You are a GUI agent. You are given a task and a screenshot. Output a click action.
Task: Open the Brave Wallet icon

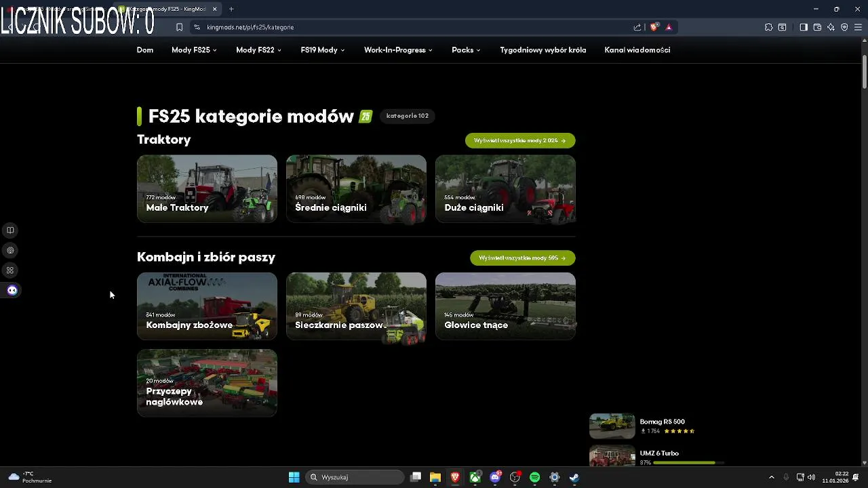(x=817, y=27)
